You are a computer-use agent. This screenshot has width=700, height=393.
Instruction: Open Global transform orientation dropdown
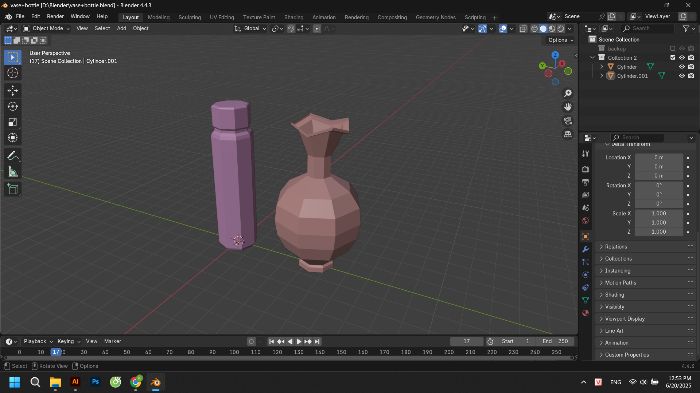click(250, 28)
